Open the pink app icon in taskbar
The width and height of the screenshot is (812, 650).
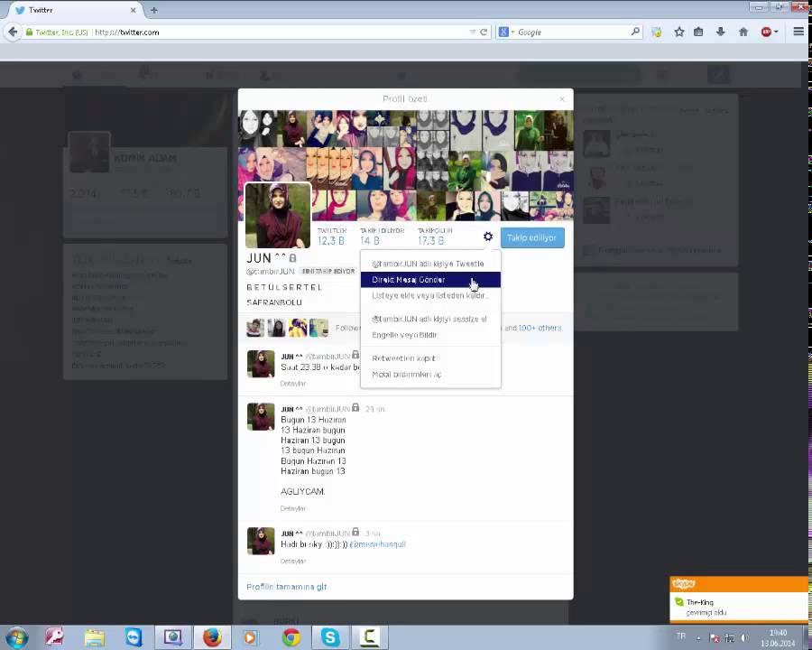[55, 637]
